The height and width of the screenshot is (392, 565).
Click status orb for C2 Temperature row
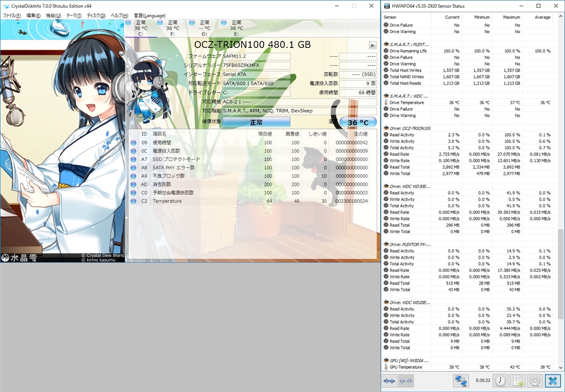click(x=134, y=201)
